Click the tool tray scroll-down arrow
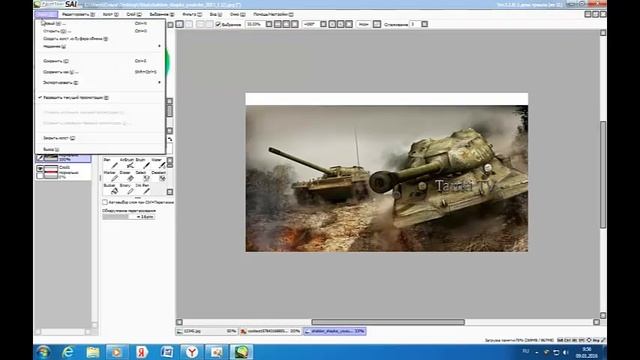The width and height of the screenshot is (640, 360). tap(170, 192)
